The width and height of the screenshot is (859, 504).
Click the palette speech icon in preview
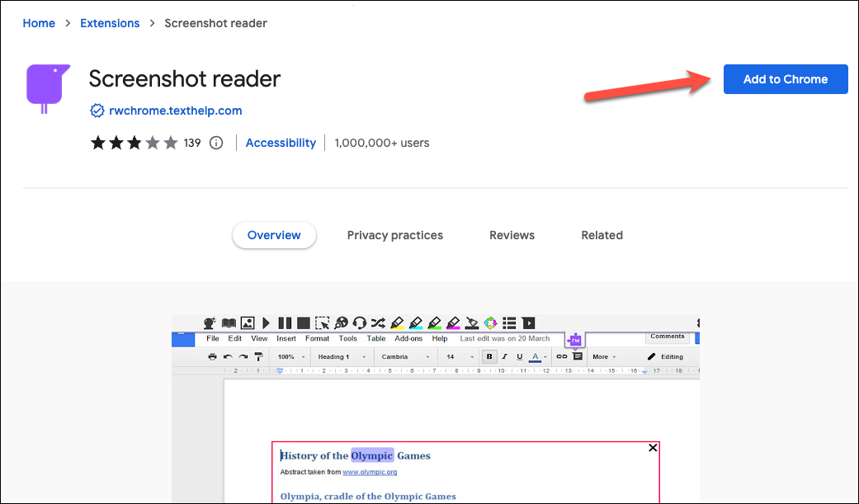[342, 323]
